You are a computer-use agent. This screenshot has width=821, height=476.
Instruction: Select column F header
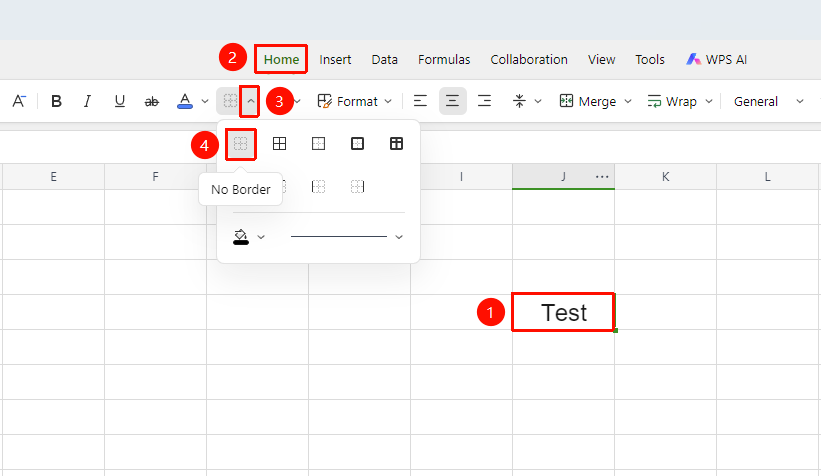point(156,176)
